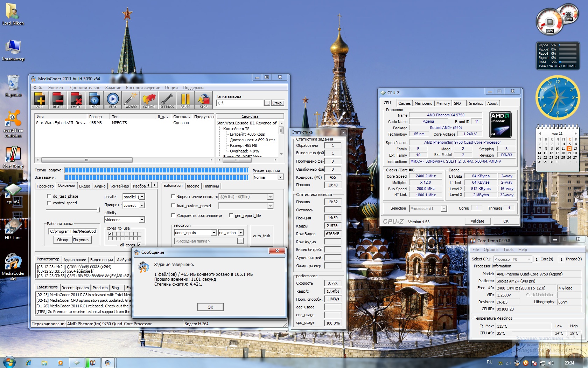This screenshot has height=368, width=588.
Task: Open the Задание menu
Action: [x=113, y=88]
